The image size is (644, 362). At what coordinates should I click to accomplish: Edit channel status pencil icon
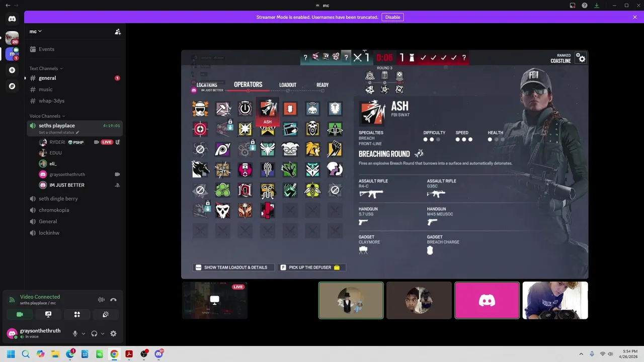pyautogui.click(x=77, y=133)
